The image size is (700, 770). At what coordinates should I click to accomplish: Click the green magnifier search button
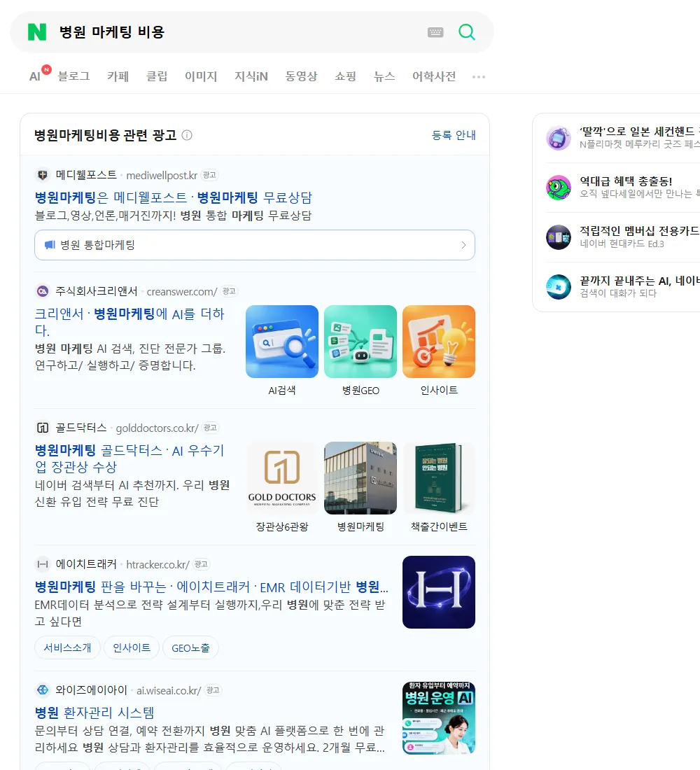(467, 32)
